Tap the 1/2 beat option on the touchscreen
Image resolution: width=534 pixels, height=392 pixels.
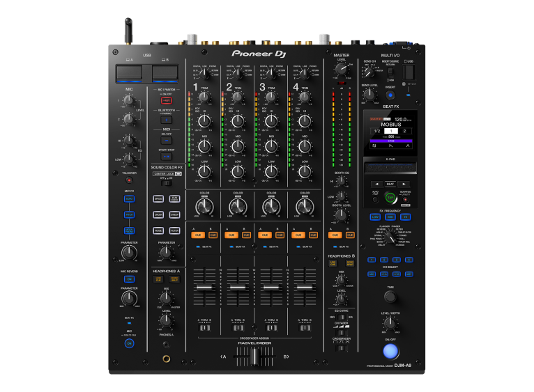pyautogui.click(x=376, y=131)
